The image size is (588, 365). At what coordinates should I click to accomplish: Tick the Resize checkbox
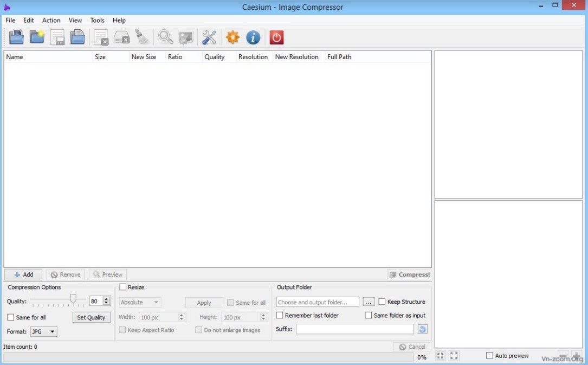tap(122, 287)
